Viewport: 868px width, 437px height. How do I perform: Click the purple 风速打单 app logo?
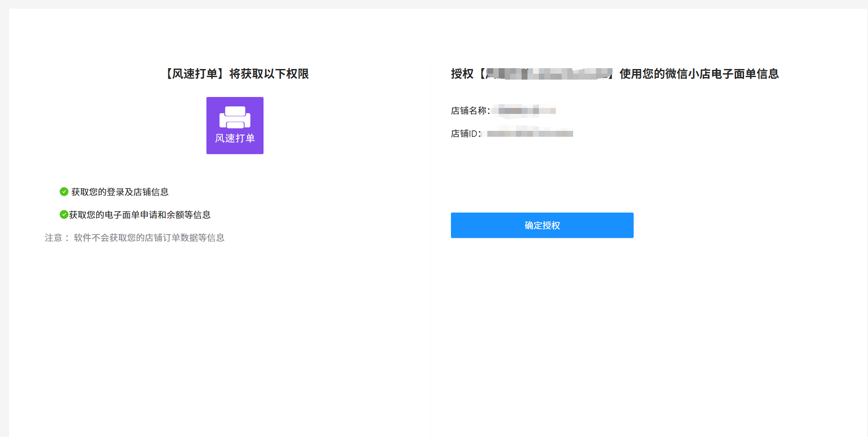coord(235,125)
